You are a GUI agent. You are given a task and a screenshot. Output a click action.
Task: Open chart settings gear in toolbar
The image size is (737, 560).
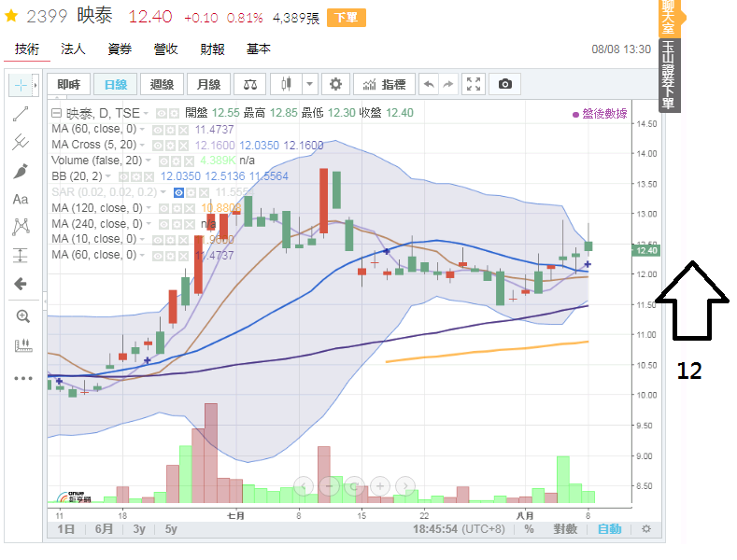pyautogui.click(x=335, y=85)
